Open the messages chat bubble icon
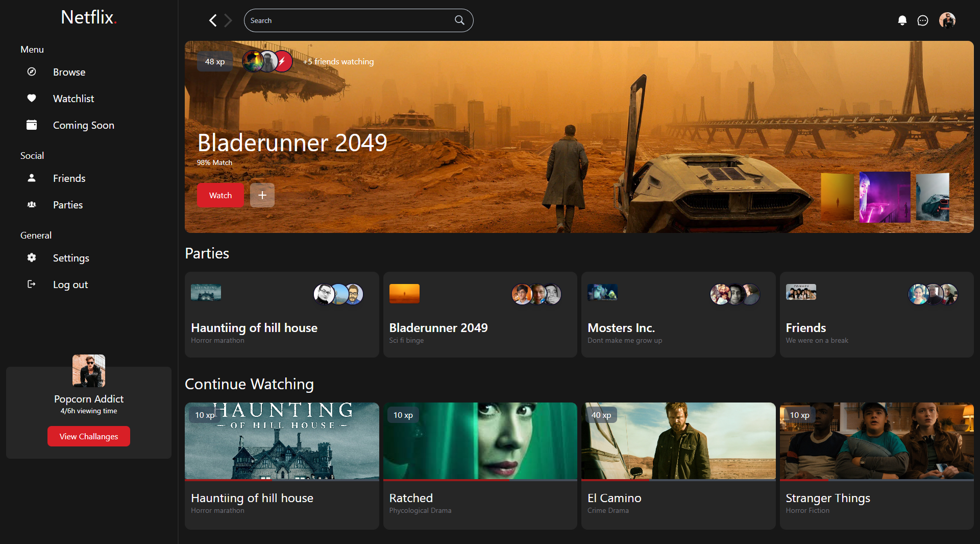Viewport: 980px width, 544px height. (x=923, y=20)
